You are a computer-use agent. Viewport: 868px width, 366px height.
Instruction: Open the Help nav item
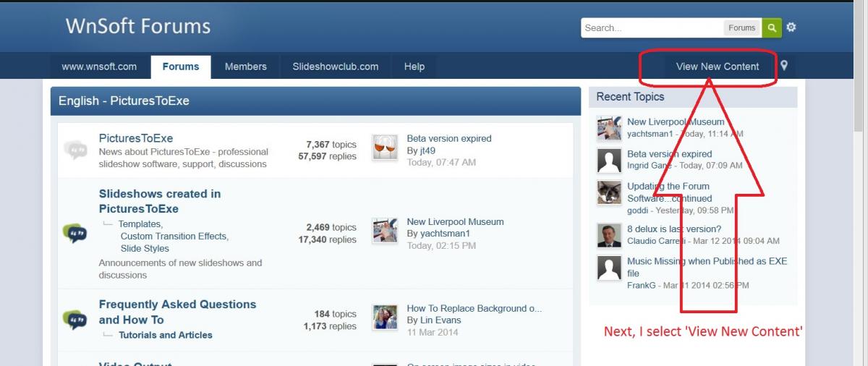[x=414, y=67]
